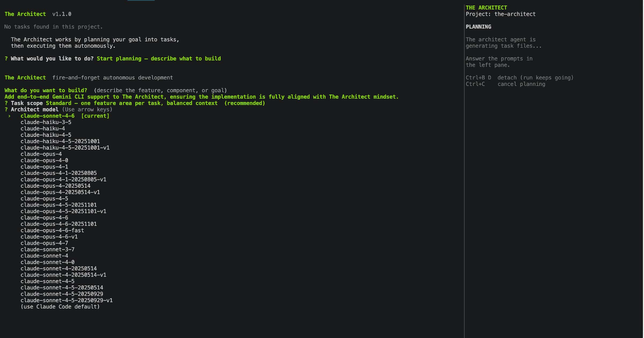Choose claude-haiku-3-5 in the model list

[46, 122]
